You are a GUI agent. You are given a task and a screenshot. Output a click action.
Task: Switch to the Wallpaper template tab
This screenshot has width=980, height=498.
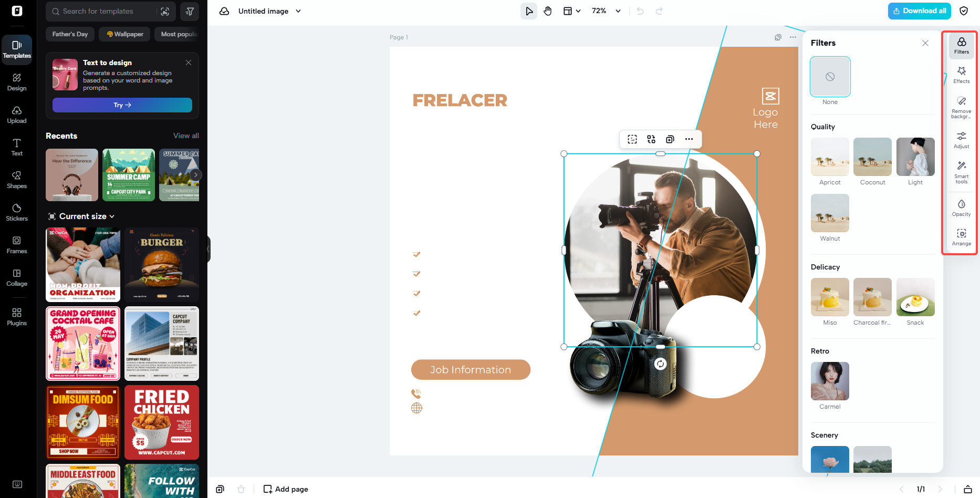pos(124,34)
